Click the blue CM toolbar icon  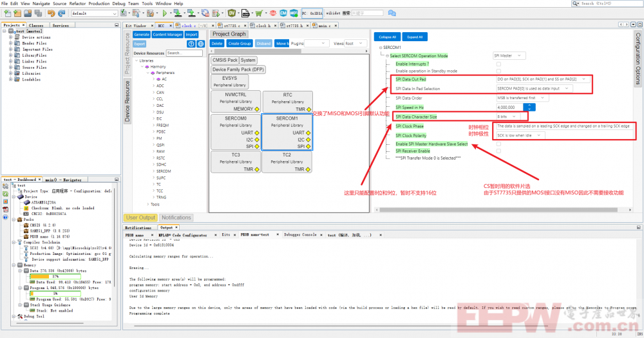pyautogui.click(x=283, y=13)
